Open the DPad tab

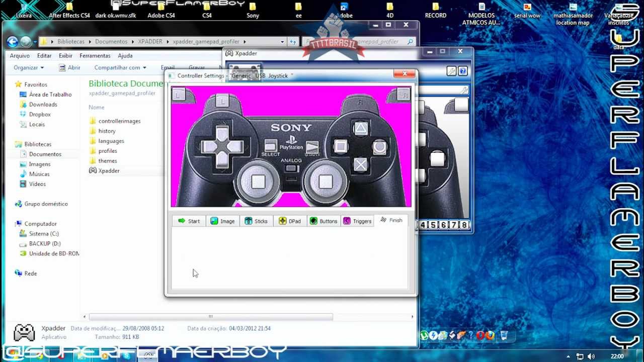pos(290,221)
